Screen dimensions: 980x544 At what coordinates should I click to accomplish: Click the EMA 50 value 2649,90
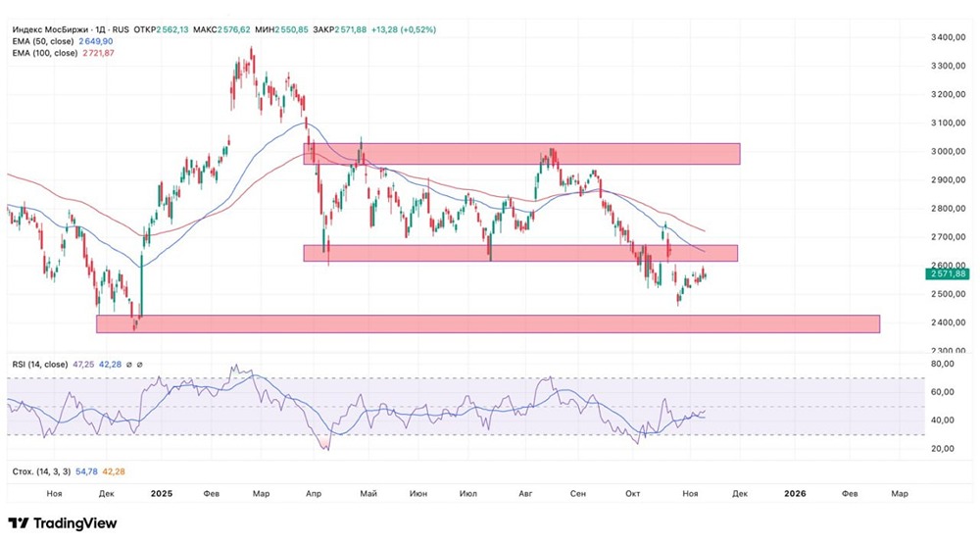pyautogui.click(x=96, y=41)
